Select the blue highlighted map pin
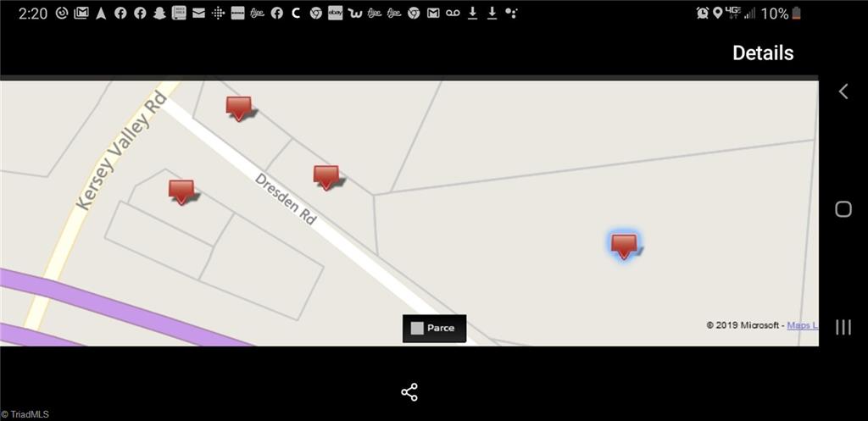This screenshot has height=421, width=868. click(x=624, y=245)
